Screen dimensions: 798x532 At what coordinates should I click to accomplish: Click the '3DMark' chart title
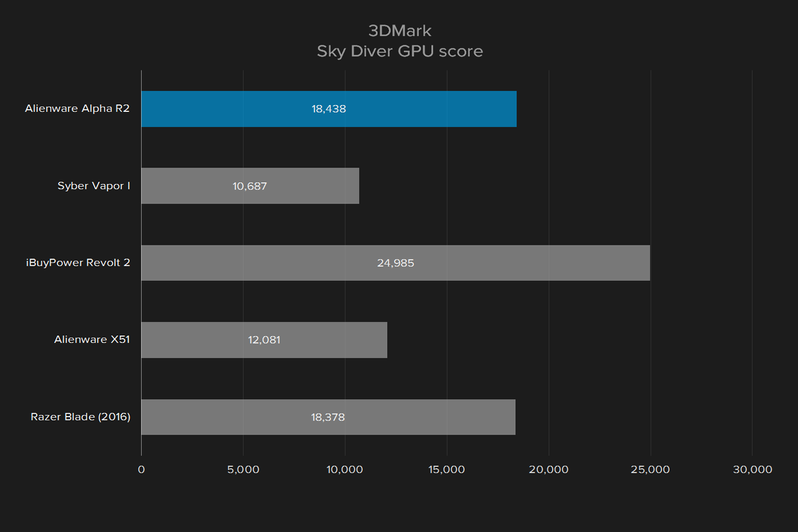pyautogui.click(x=400, y=31)
